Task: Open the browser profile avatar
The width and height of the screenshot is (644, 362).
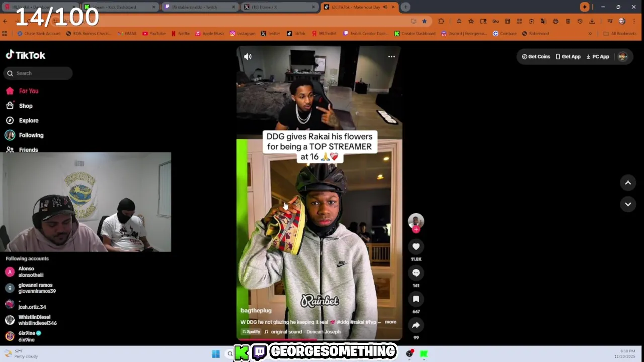Action: click(x=622, y=21)
